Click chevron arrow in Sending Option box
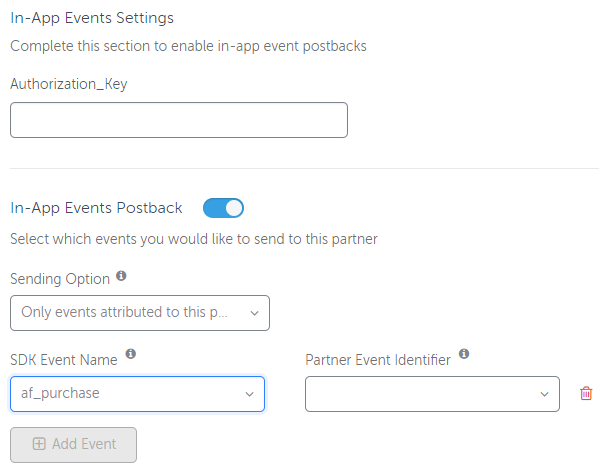 (254, 313)
